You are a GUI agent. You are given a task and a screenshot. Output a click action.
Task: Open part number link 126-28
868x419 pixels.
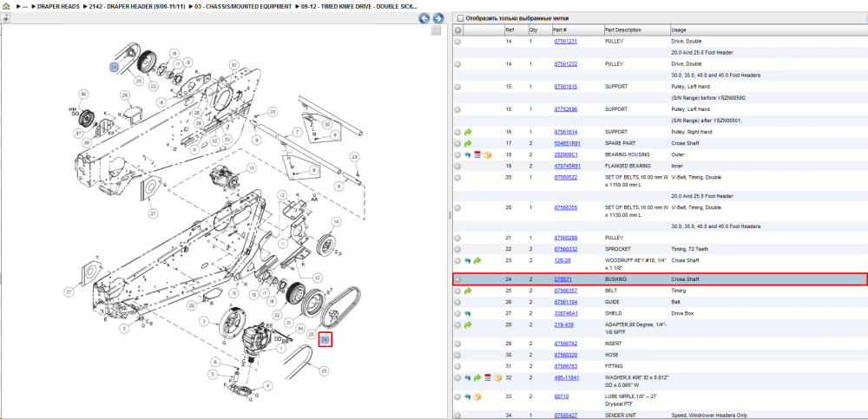click(x=562, y=261)
